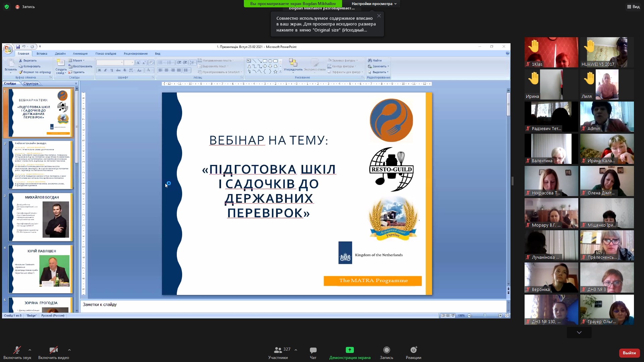Click the Заметки к слайду notes field
This screenshot has height=362, width=644.
293,306
